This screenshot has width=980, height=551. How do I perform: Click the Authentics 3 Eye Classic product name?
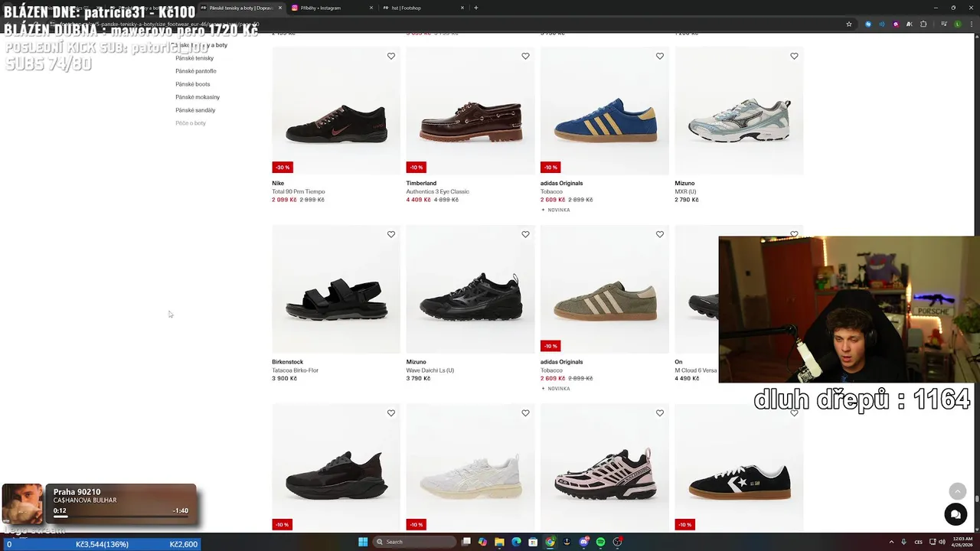pyautogui.click(x=437, y=191)
